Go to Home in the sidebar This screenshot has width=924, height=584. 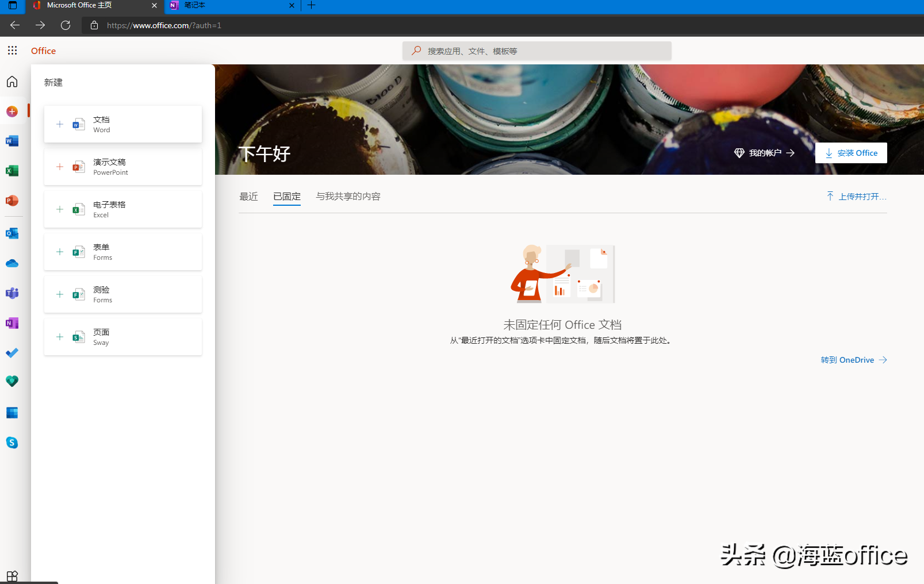click(12, 82)
